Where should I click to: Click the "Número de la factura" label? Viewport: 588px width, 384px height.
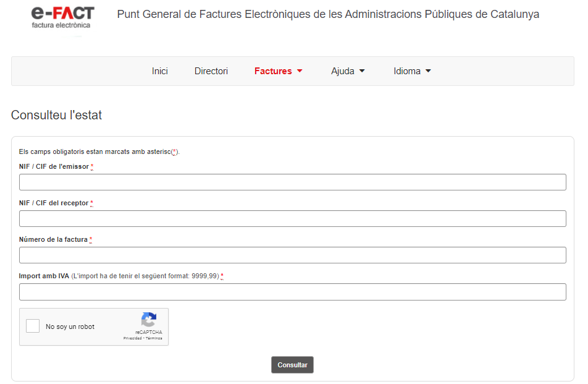pyautogui.click(x=53, y=240)
